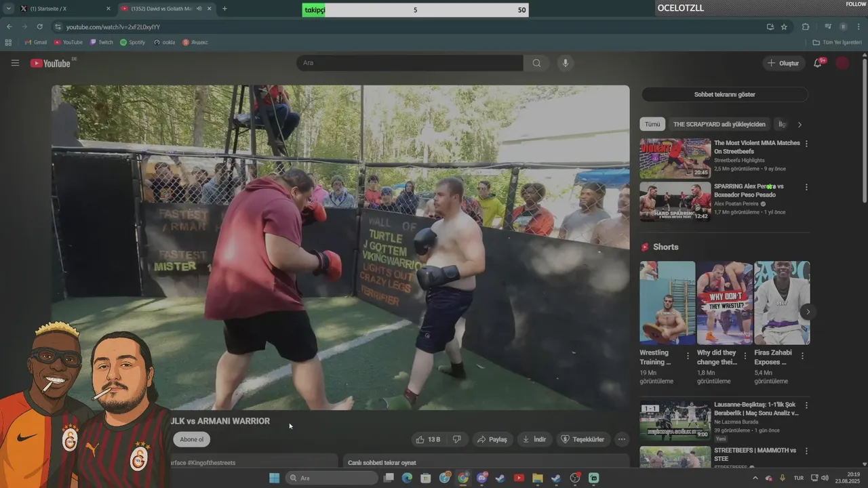Select the Tümü filter chip
868x488 pixels.
click(652, 125)
